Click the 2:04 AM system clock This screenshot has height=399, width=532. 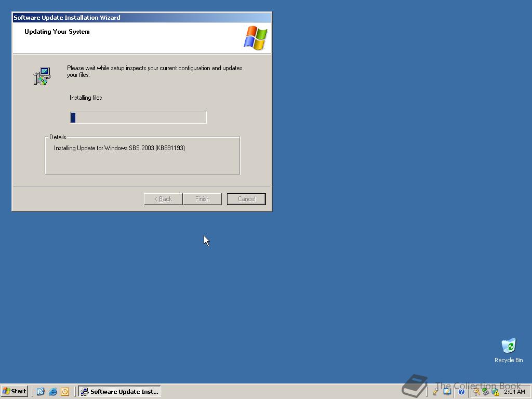(x=514, y=392)
